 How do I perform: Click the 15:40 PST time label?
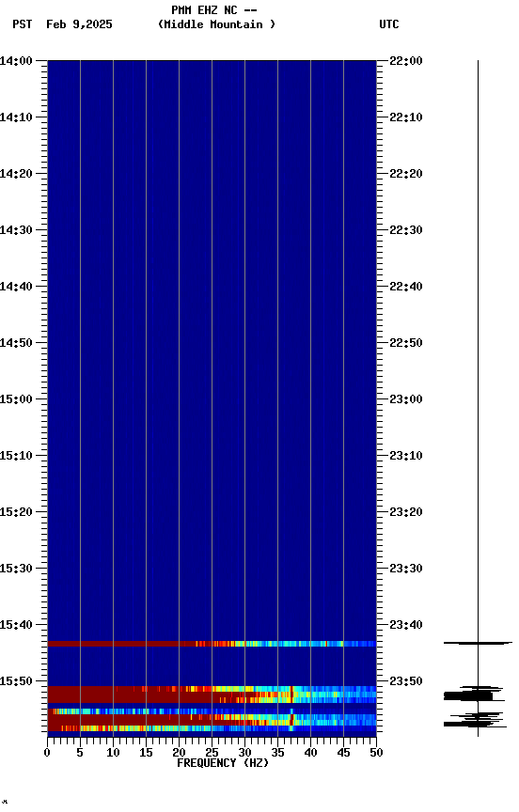(16, 625)
